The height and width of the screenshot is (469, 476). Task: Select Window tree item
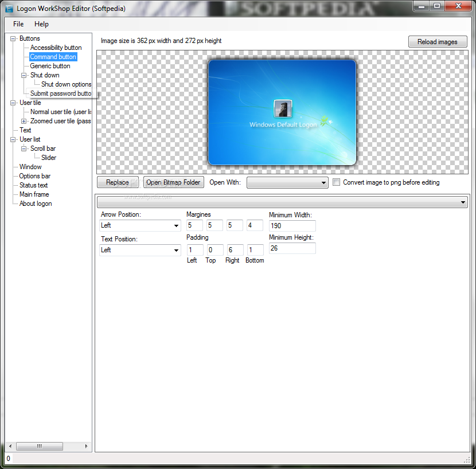(30, 167)
